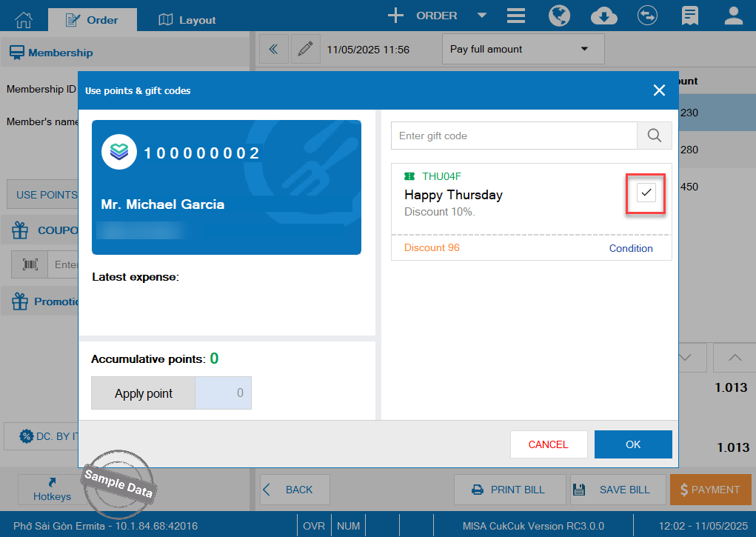Click the CANCEL button in dialog
The height and width of the screenshot is (537, 756).
click(x=548, y=444)
